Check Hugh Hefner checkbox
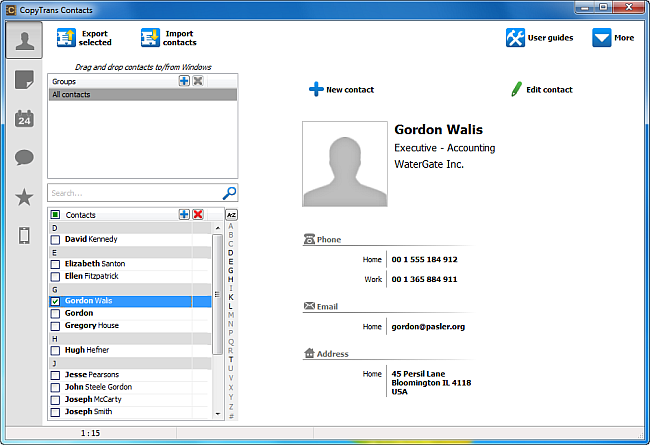 [55, 351]
